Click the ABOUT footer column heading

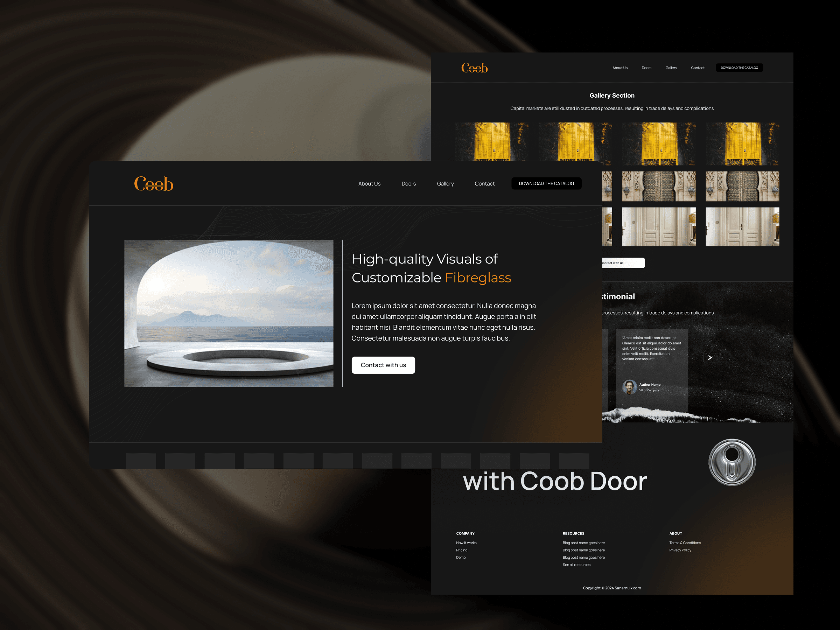[675, 533]
